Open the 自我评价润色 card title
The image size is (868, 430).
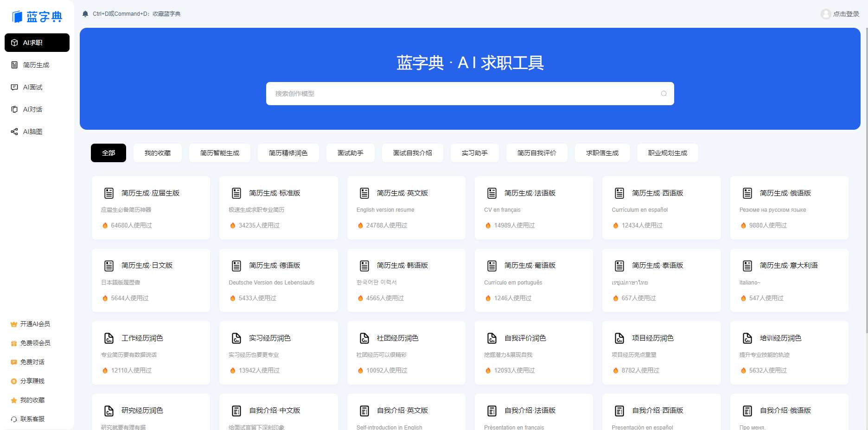pos(525,338)
